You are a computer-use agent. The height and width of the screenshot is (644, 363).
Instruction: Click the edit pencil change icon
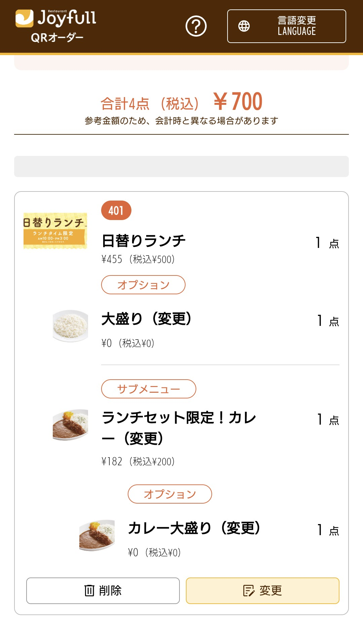[249, 590]
